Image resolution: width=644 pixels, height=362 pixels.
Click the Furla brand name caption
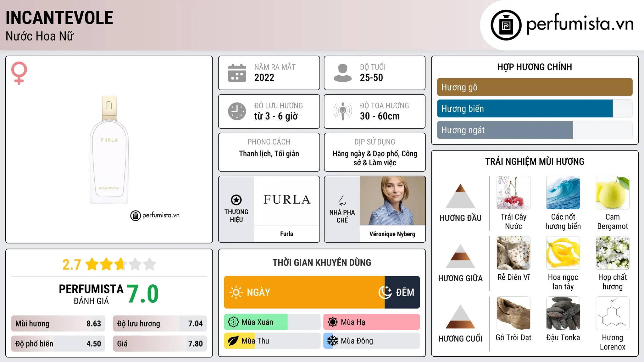tap(286, 234)
